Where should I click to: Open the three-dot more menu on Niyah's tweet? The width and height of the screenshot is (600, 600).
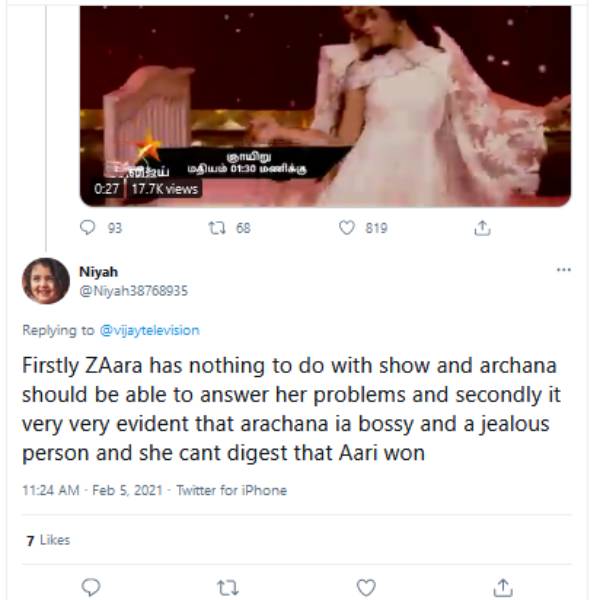[563, 270]
